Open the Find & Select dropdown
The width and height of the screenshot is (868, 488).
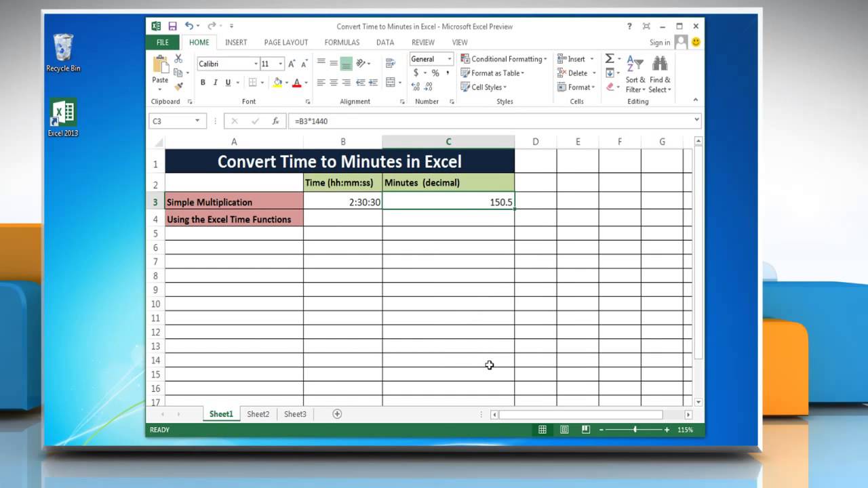659,75
